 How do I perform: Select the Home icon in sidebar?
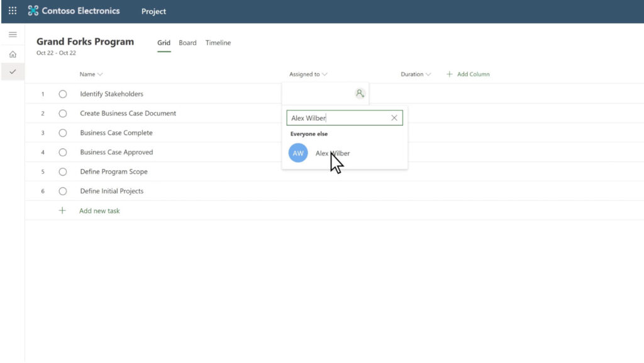pos(12,54)
